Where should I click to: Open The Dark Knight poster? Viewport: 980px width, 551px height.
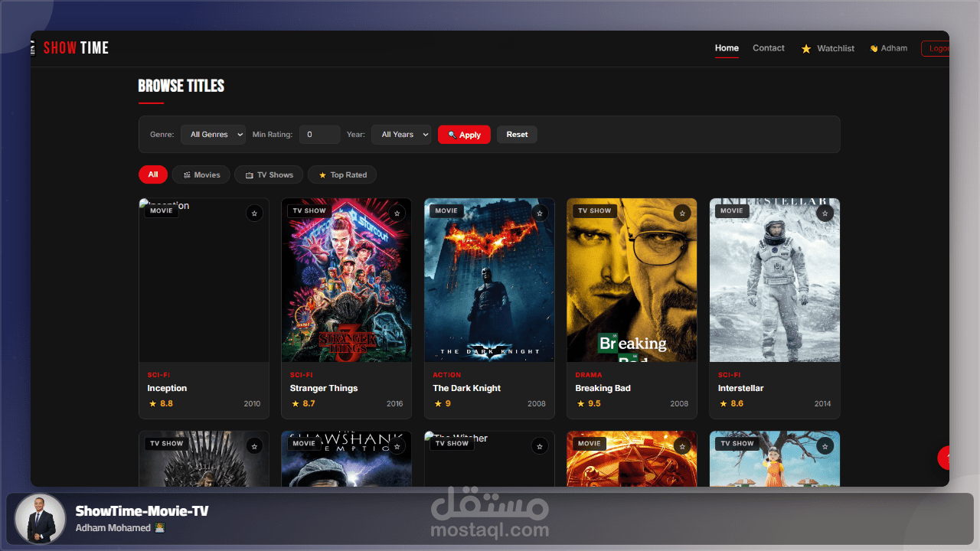[x=489, y=280]
